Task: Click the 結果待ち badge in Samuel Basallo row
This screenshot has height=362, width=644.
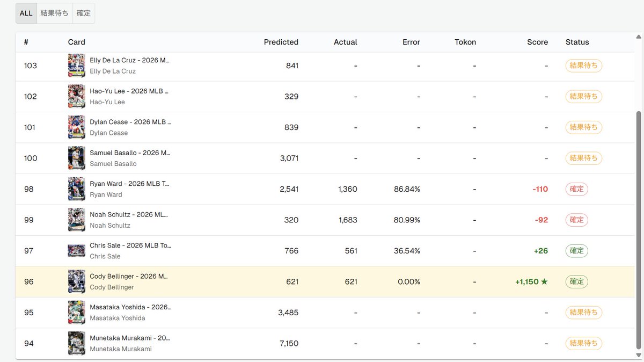Action: click(583, 158)
